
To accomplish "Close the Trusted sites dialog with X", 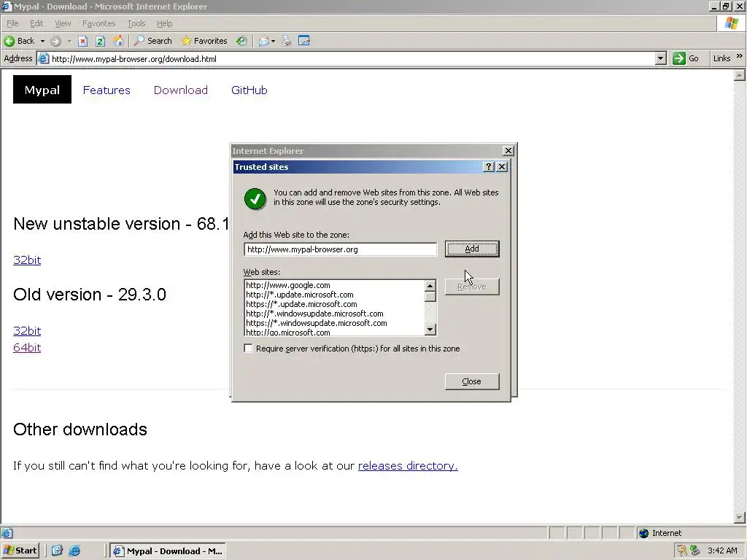I will pyautogui.click(x=502, y=167).
